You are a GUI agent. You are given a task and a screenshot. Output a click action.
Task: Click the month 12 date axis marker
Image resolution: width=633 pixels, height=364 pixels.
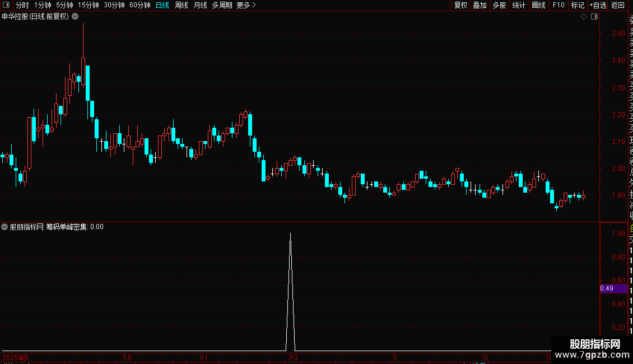point(294,357)
